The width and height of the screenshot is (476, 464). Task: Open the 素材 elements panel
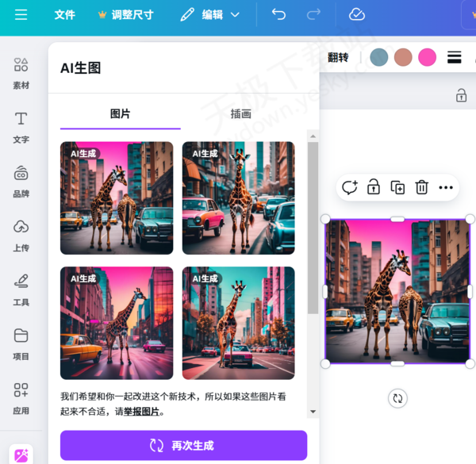click(21, 74)
